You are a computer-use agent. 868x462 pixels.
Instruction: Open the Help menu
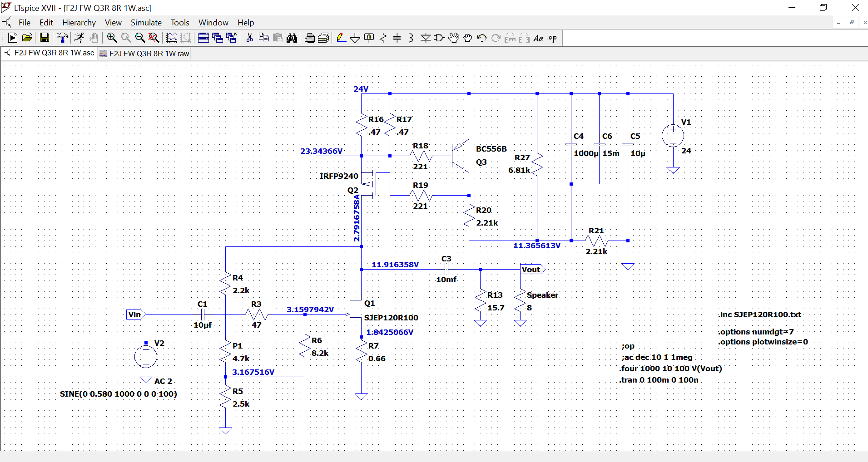[x=246, y=23]
